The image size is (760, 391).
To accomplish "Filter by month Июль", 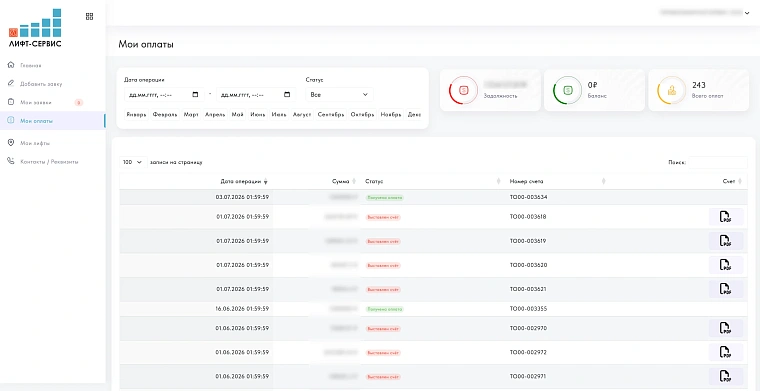I will click(279, 115).
